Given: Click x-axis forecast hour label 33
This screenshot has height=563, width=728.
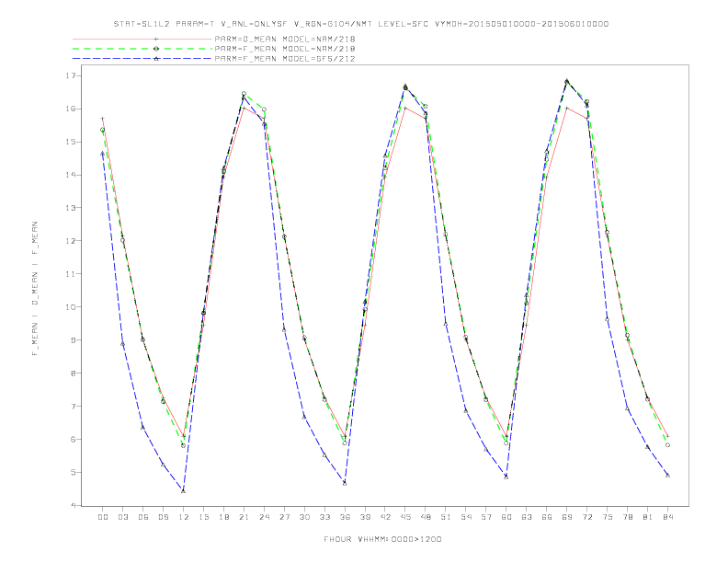Looking at the screenshot, I should 324,517.
